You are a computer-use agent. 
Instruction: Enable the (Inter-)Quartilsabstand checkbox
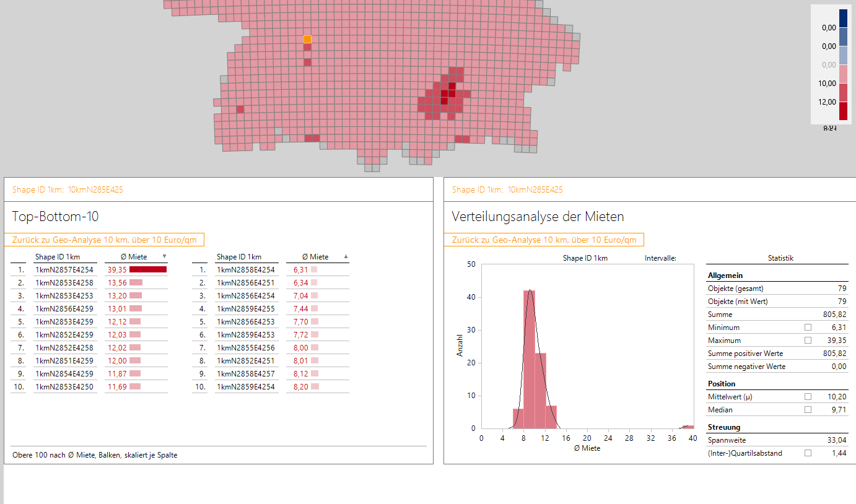(808, 453)
